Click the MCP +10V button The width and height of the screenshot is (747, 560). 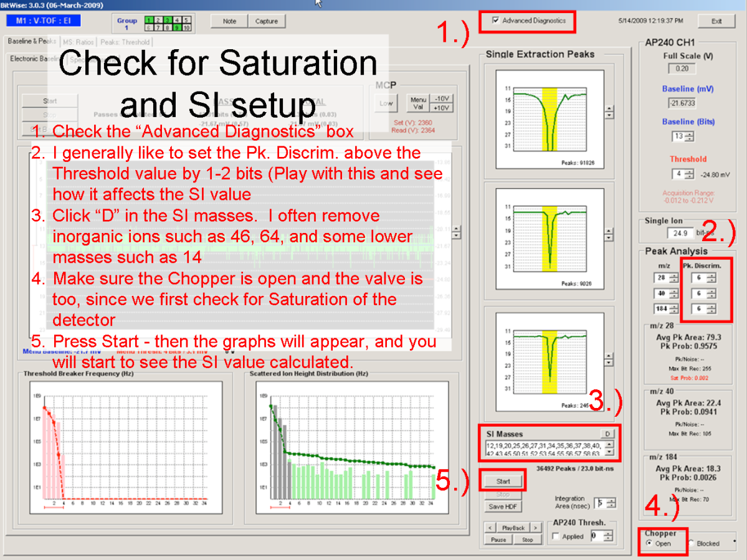pos(442,108)
